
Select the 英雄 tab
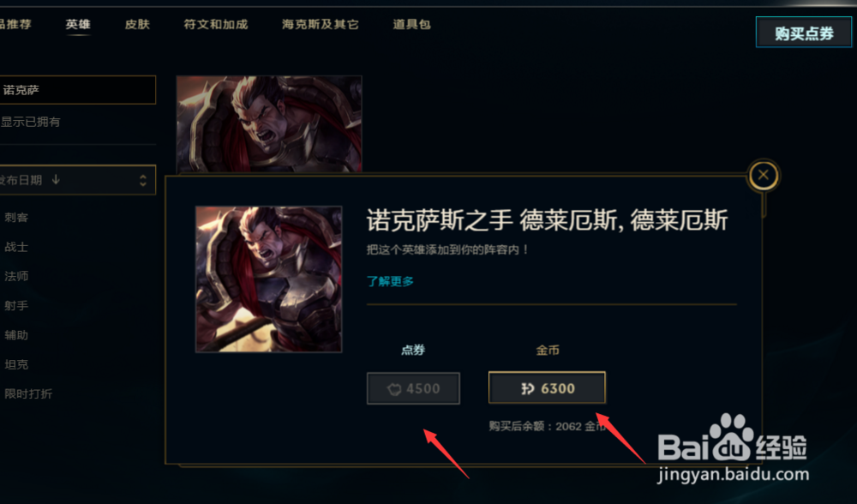(78, 24)
